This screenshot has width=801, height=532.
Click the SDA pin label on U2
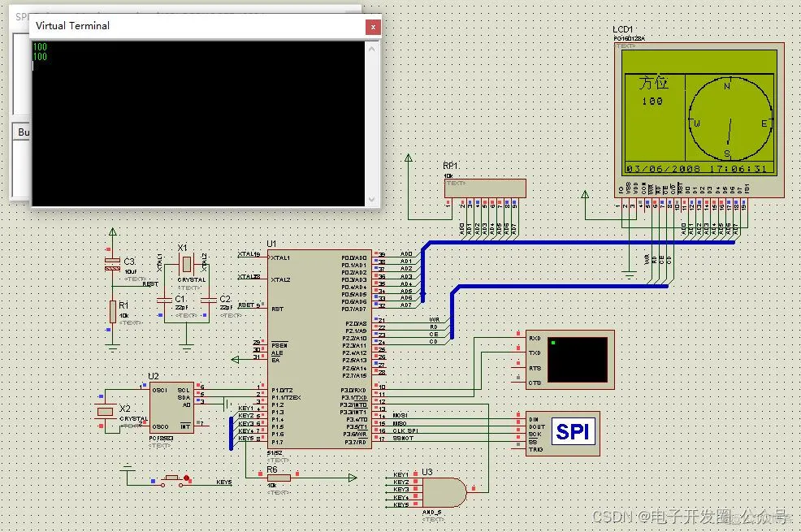(184, 397)
